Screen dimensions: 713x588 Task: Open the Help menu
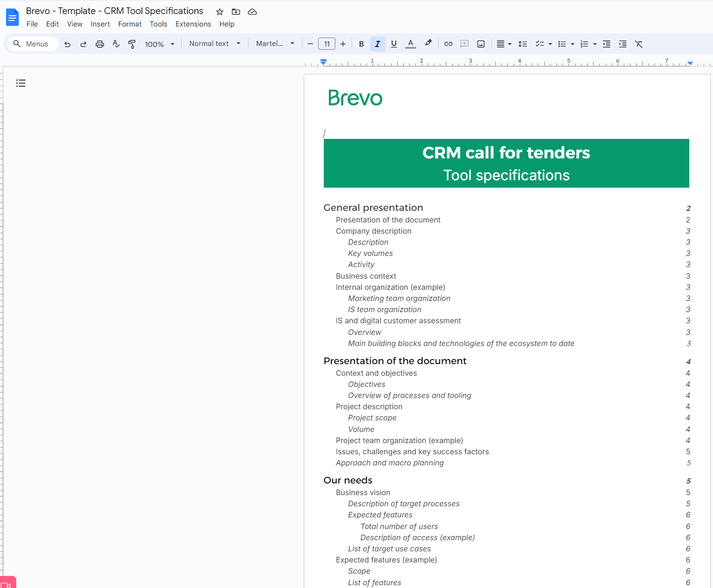[227, 24]
